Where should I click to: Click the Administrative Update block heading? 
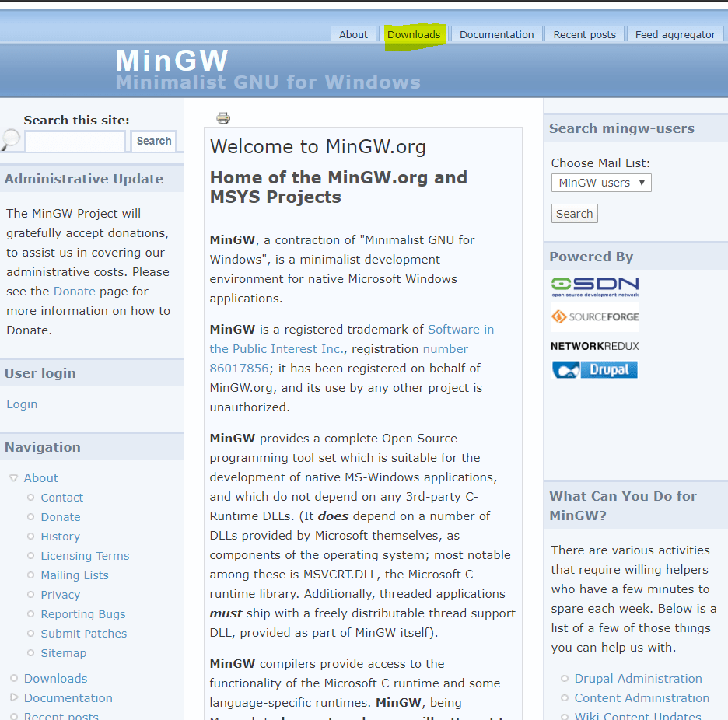point(84,179)
